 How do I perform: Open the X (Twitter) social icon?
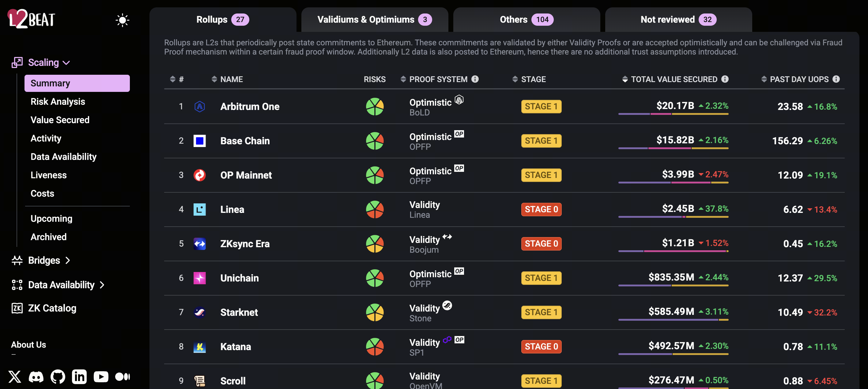[x=14, y=376]
